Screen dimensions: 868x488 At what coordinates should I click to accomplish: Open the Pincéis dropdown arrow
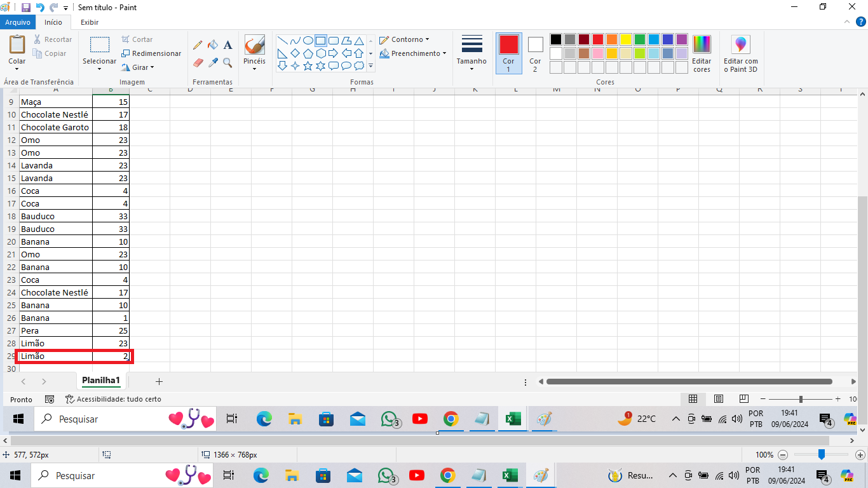coord(254,69)
